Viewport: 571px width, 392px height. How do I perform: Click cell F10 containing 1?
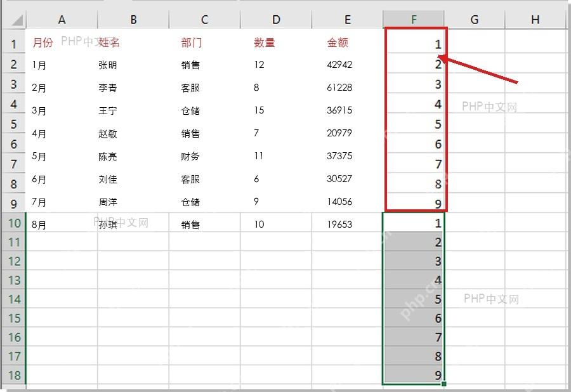point(414,223)
